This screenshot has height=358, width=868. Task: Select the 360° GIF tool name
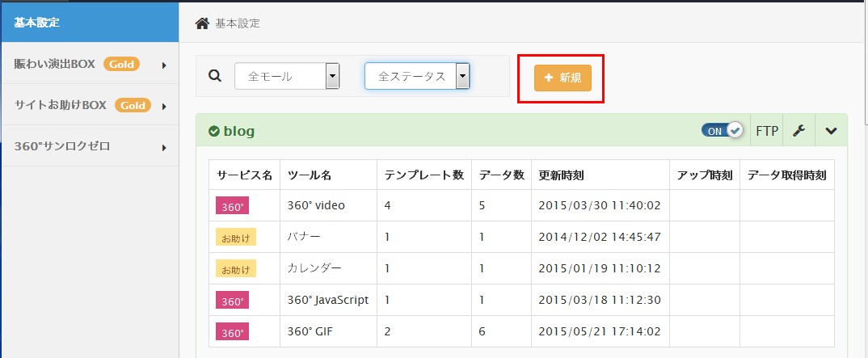pyautogui.click(x=310, y=331)
